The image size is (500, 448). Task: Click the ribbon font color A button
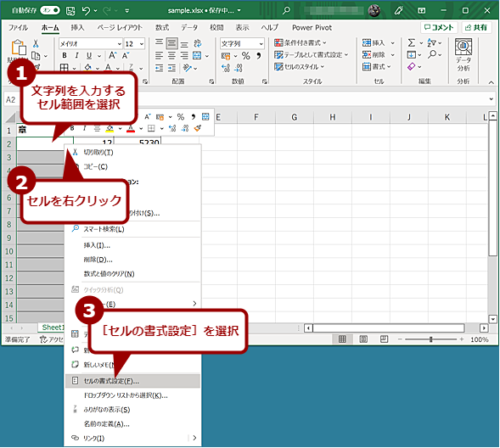(x=108, y=68)
